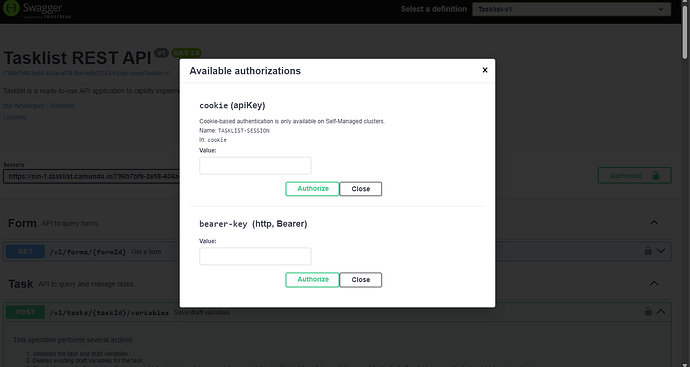Image resolution: width=690 pixels, height=367 pixels.
Task: Focus the bearer-key Value input field
Action: 255,257
